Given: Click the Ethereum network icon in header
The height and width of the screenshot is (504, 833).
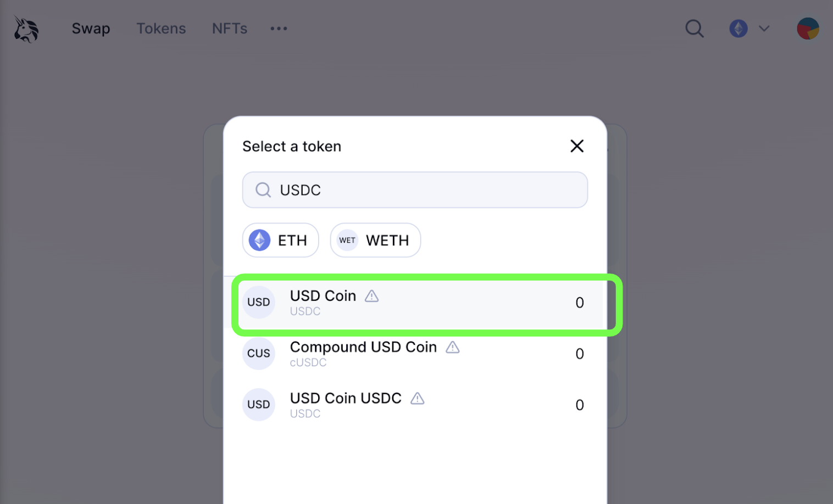Looking at the screenshot, I should click(x=738, y=29).
